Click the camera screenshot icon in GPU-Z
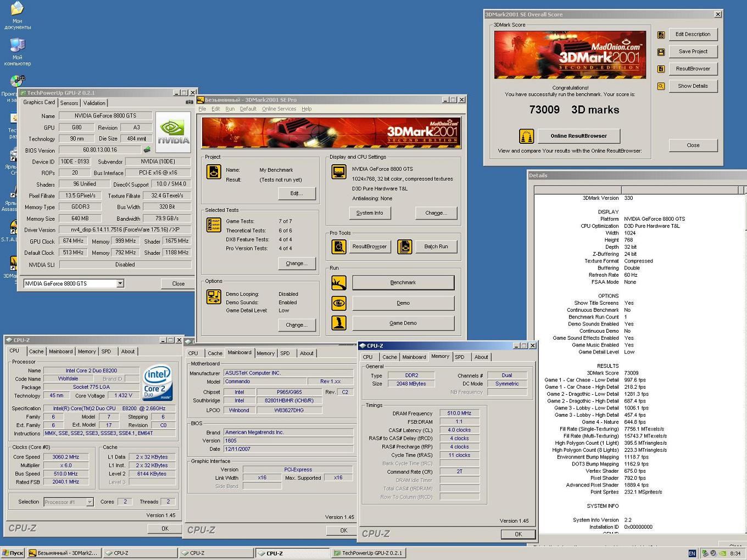 point(189,102)
